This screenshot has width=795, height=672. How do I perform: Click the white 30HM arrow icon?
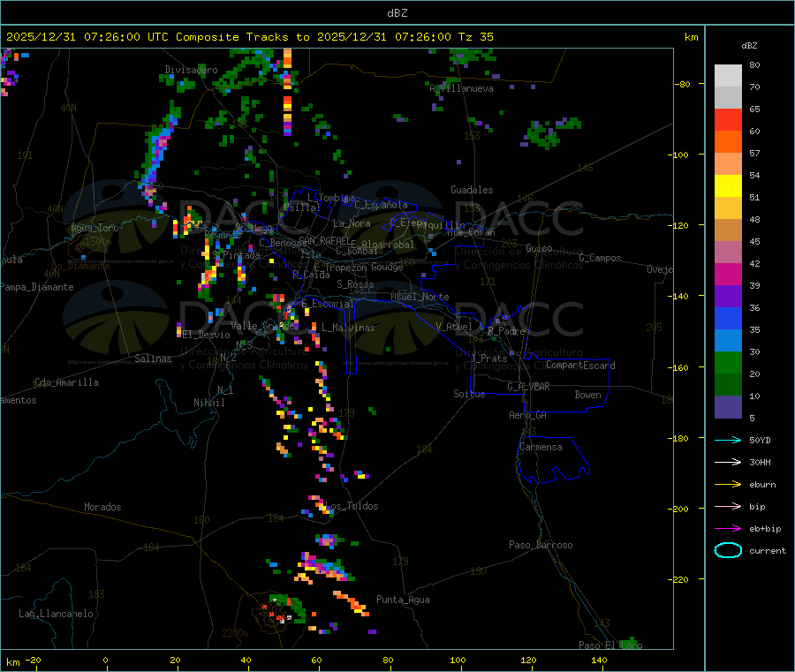pos(728,462)
